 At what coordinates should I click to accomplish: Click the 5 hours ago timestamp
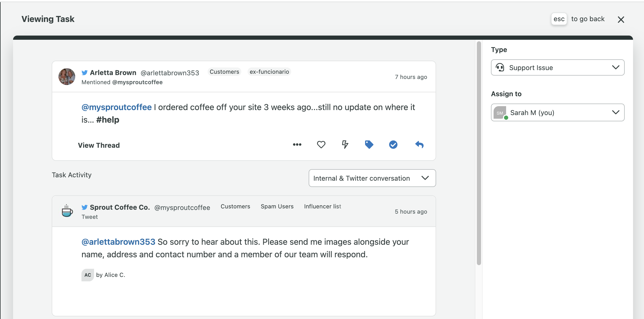[x=411, y=212]
